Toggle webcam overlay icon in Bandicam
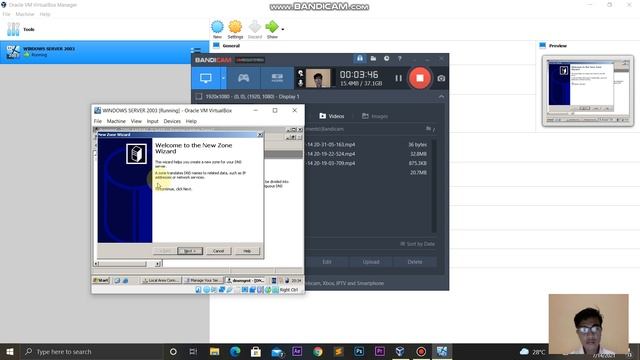The image size is (640, 360). click(300, 73)
